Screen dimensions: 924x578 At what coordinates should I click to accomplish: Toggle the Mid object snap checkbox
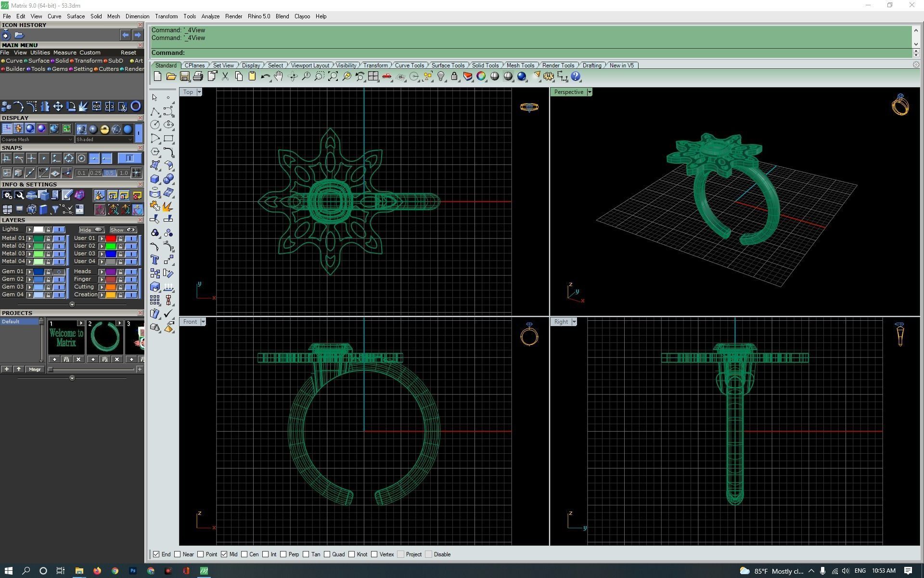[224, 554]
